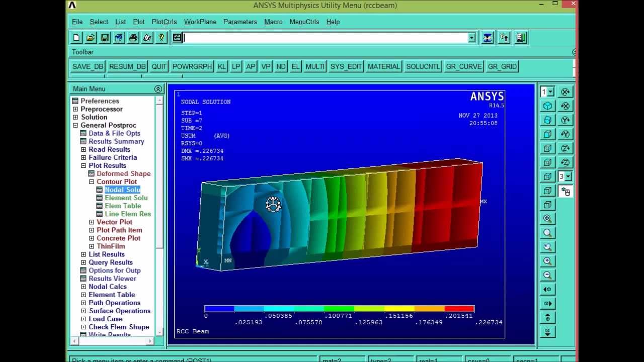The image size is (644, 362).
Task: Rotate model about -Z axis icon
Action: pos(566,162)
